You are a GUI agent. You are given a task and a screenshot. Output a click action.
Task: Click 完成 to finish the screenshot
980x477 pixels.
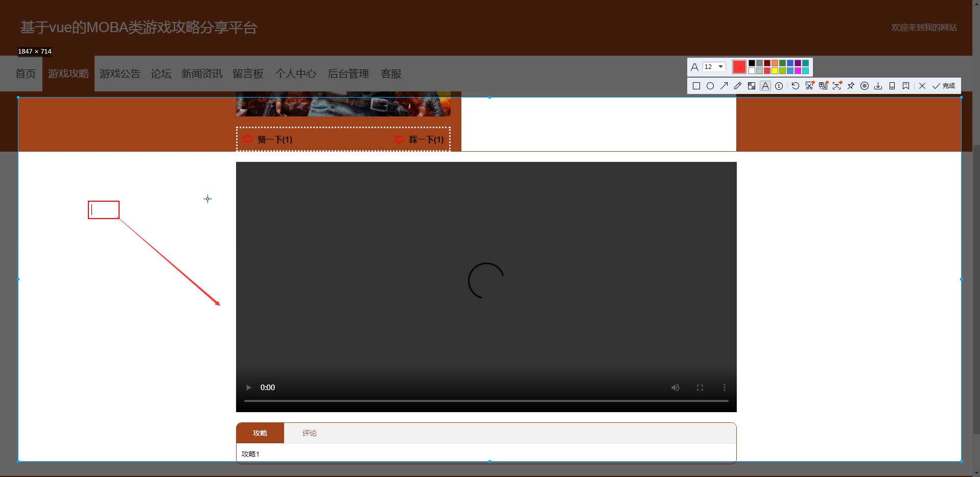[944, 86]
